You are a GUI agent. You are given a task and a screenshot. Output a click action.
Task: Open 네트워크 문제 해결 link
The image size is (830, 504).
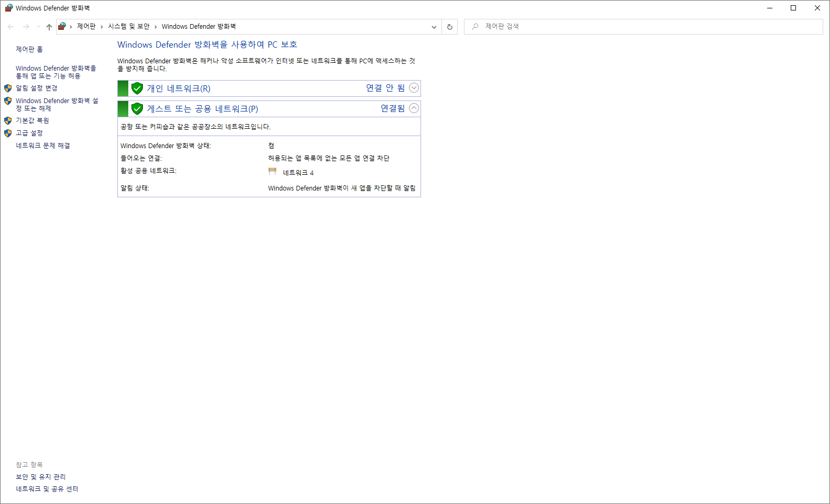coord(43,145)
